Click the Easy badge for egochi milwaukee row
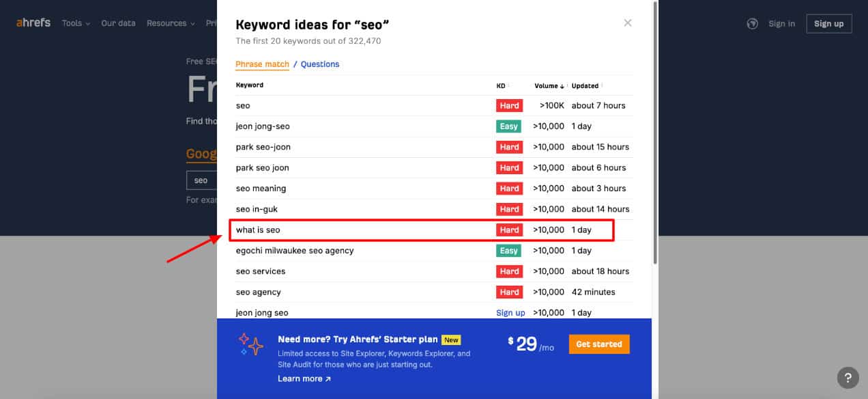The width and height of the screenshot is (868, 399). (x=508, y=251)
